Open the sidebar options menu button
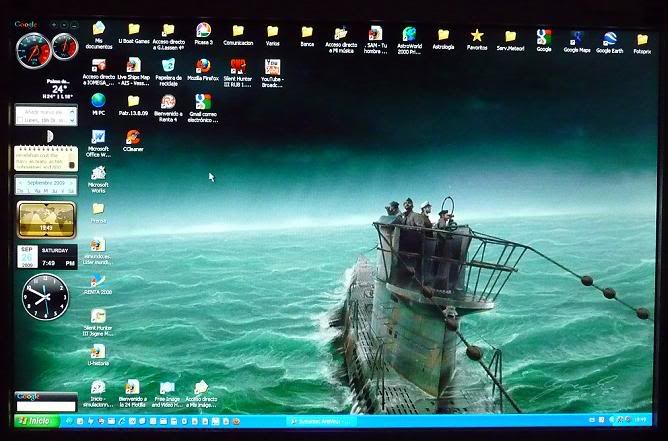 tap(64, 25)
